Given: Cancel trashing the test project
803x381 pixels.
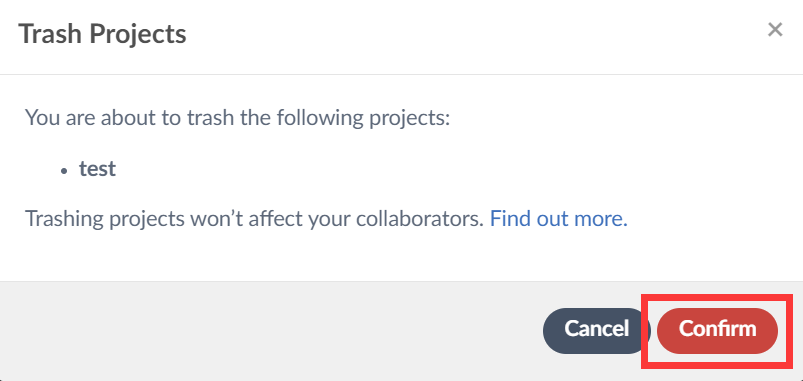Looking at the screenshot, I should [x=596, y=330].
